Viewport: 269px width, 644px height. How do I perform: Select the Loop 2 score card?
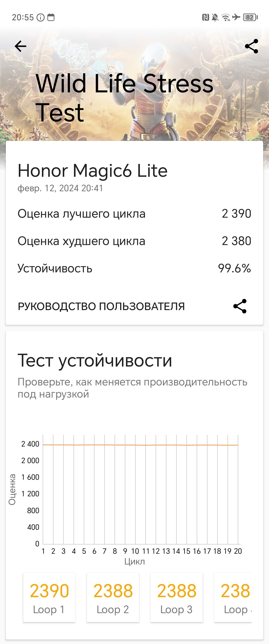point(113,597)
